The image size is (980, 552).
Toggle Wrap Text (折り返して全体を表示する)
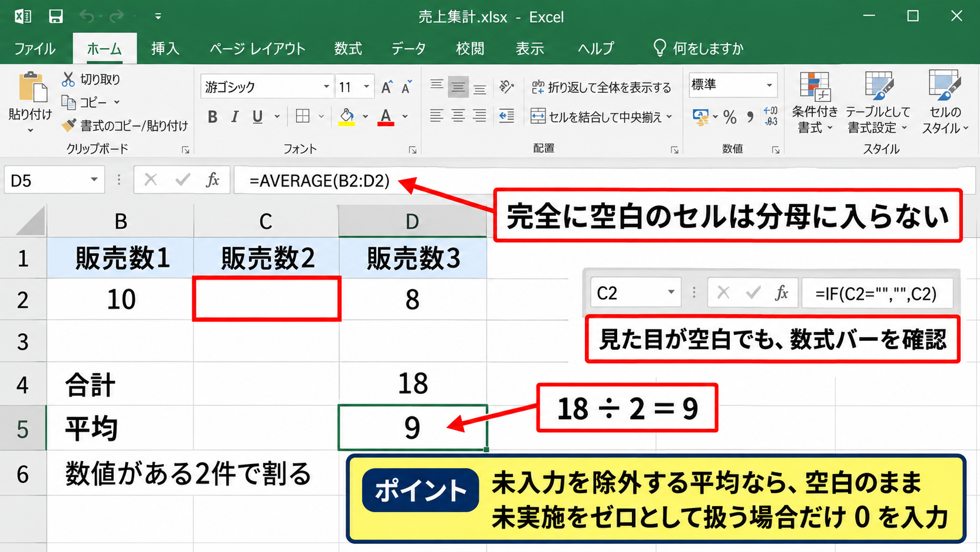pyautogui.click(x=601, y=87)
